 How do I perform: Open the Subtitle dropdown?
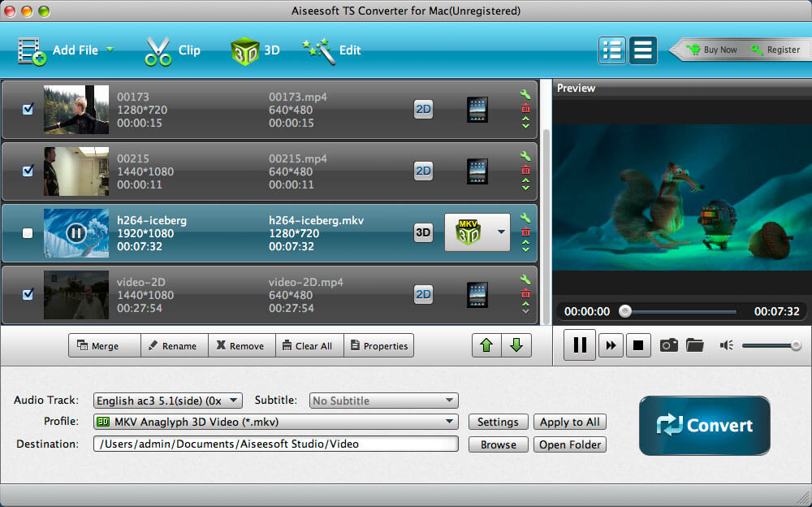pyautogui.click(x=383, y=401)
